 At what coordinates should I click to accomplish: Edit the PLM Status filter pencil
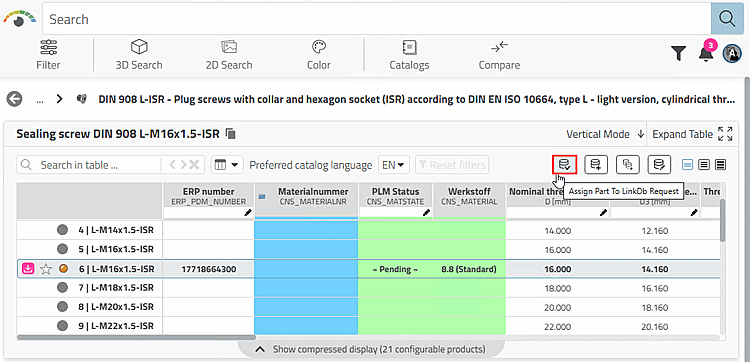coord(427,212)
